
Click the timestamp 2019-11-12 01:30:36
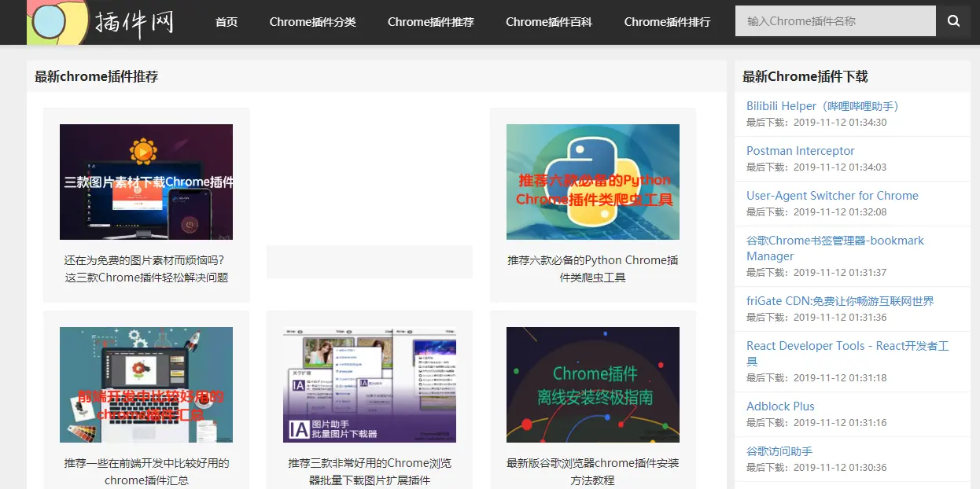pyautogui.click(x=840, y=468)
